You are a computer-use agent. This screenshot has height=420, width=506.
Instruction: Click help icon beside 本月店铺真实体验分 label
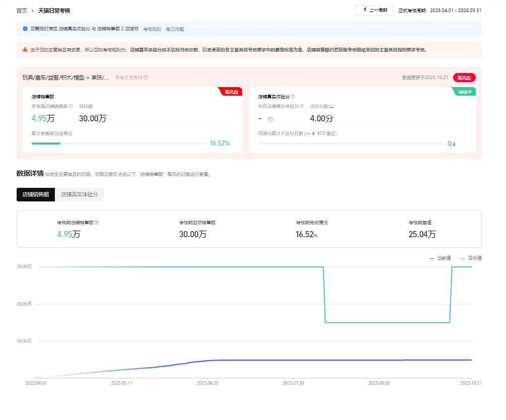click(x=302, y=106)
